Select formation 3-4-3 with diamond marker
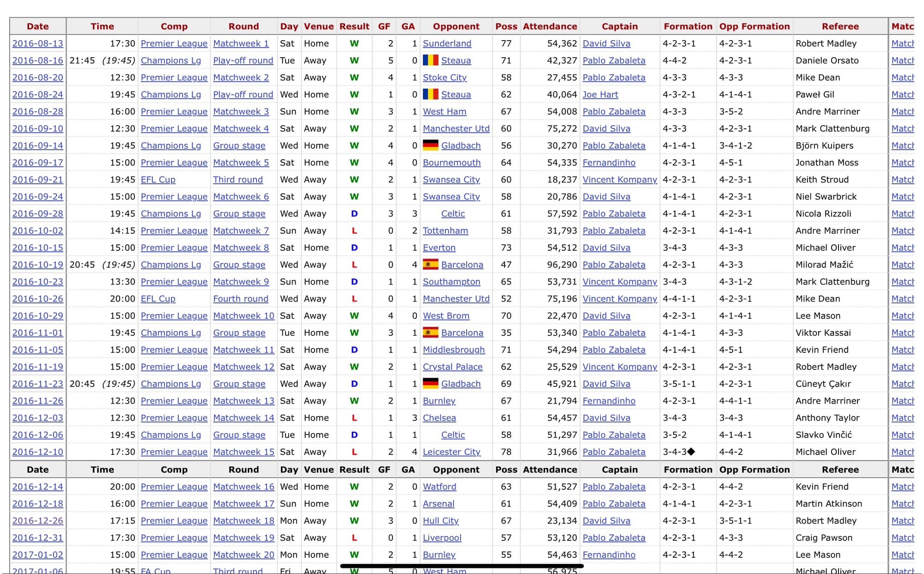 pos(679,452)
